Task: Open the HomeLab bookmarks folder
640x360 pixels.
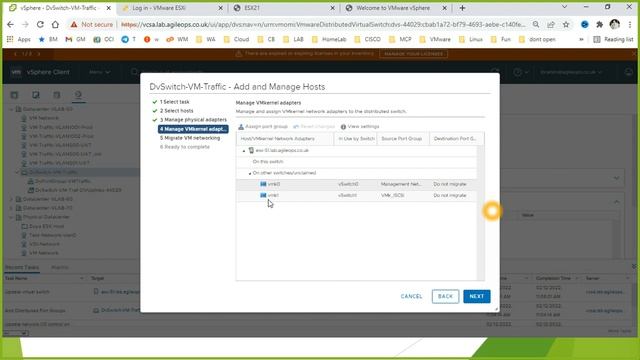Action: coord(329,39)
